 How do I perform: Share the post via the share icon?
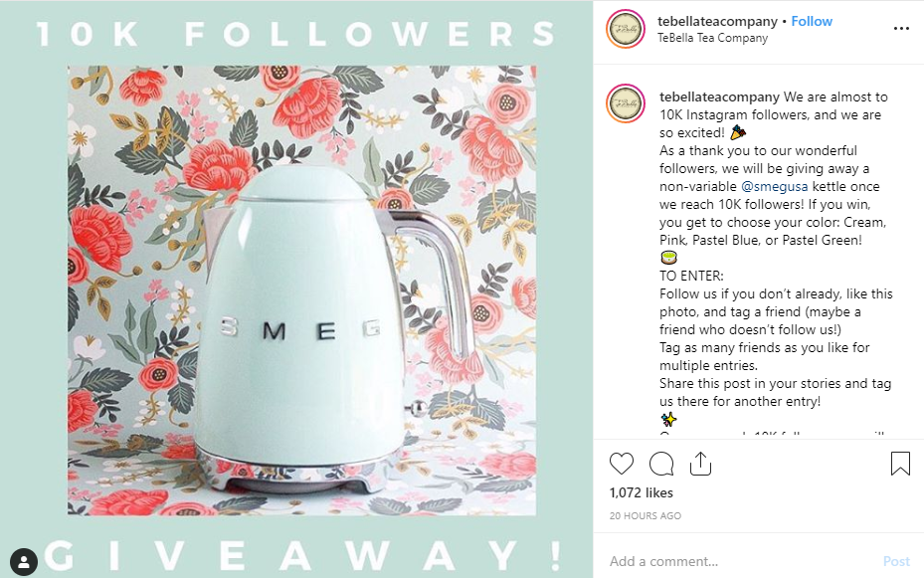click(700, 464)
